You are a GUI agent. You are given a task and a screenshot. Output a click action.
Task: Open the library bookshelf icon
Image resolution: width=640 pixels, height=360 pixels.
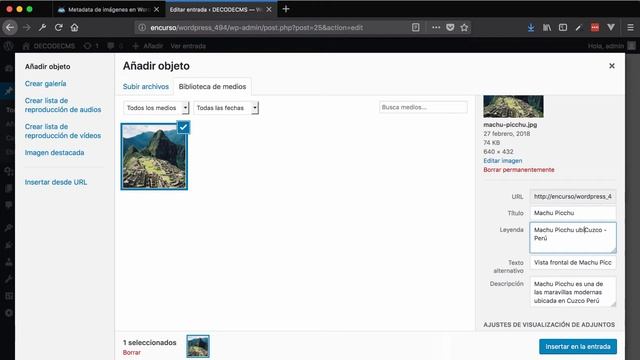pos(547,27)
